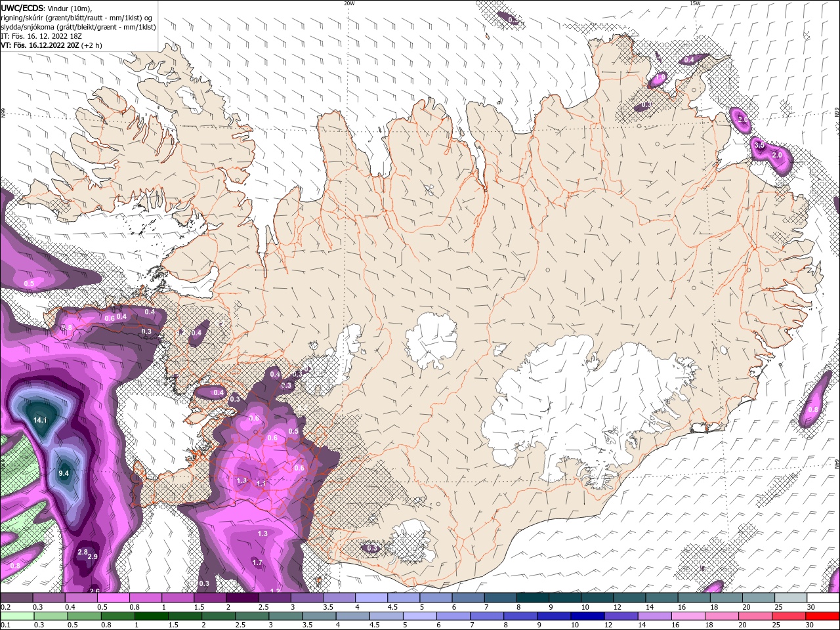Click the 'Vindur (10m)' header text
The width and height of the screenshot is (840, 630).
coord(70,8)
